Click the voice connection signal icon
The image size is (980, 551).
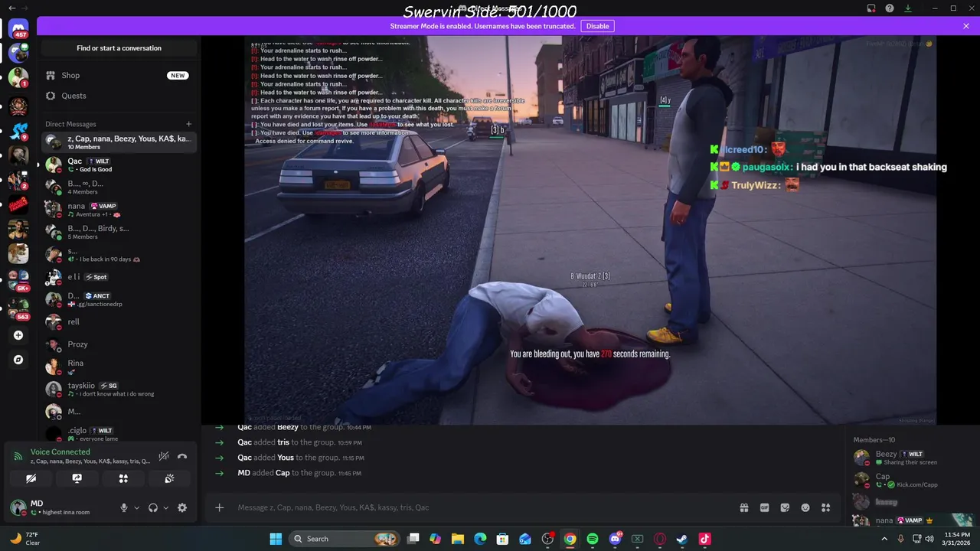pyautogui.click(x=18, y=457)
